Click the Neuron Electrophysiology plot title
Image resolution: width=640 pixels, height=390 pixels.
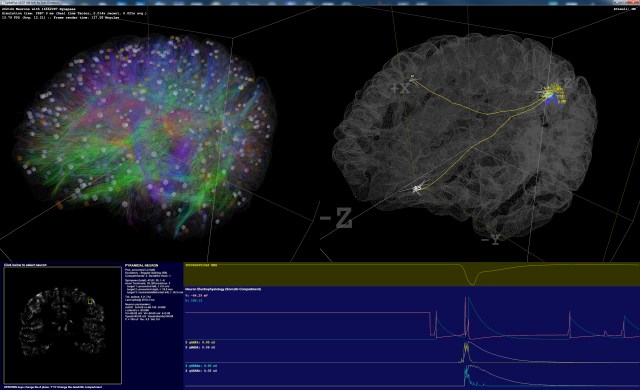coord(223,289)
